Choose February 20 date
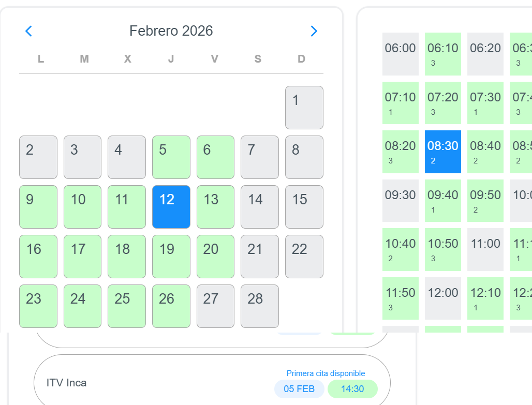Viewport: 532px width, 405px height. pyautogui.click(x=215, y=257)
